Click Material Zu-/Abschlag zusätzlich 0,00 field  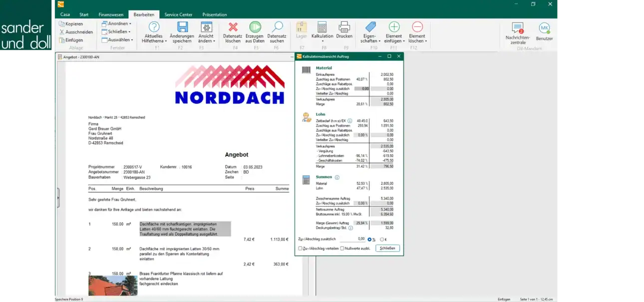point(362,89)
